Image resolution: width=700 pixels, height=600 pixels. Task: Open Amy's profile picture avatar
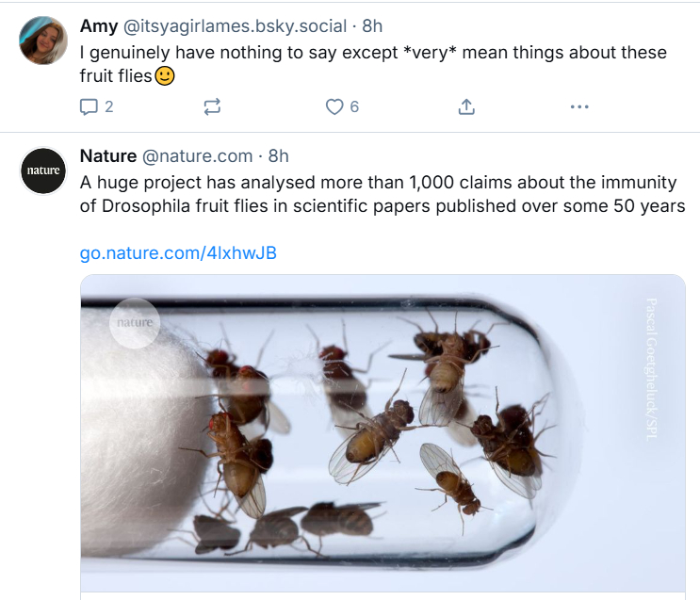43,41
